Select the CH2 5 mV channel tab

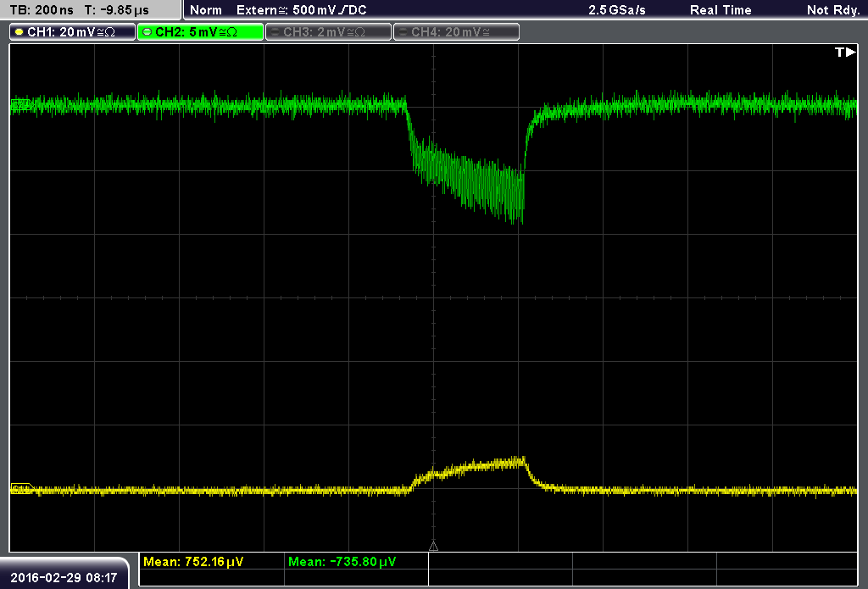pos(200,32)
